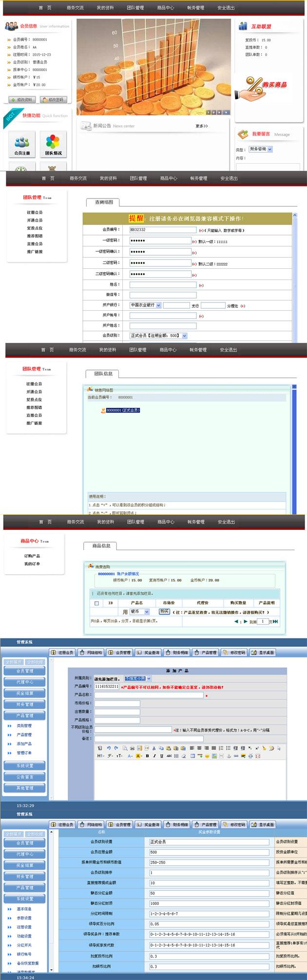Image resolution: width=307 pixels, height=980 pixels.
Task: Click the 团队情况 colorful icon
Action: coord(53,143)
